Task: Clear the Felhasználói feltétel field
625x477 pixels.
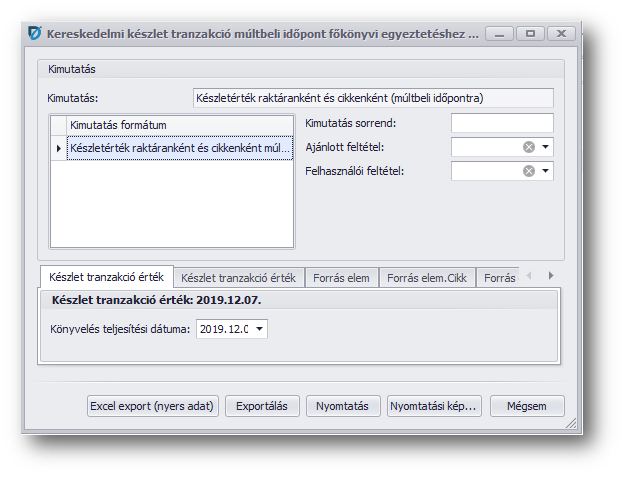Action: 528,171
